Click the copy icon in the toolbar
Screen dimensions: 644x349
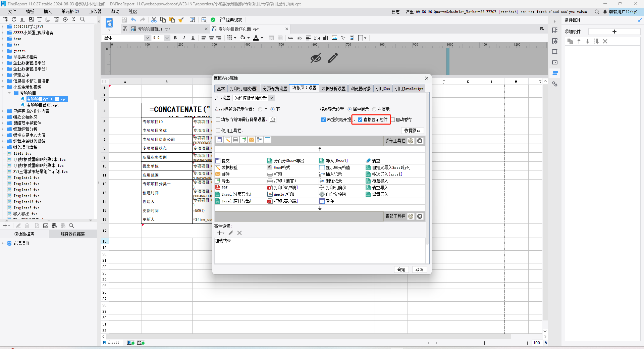point(163,20)
